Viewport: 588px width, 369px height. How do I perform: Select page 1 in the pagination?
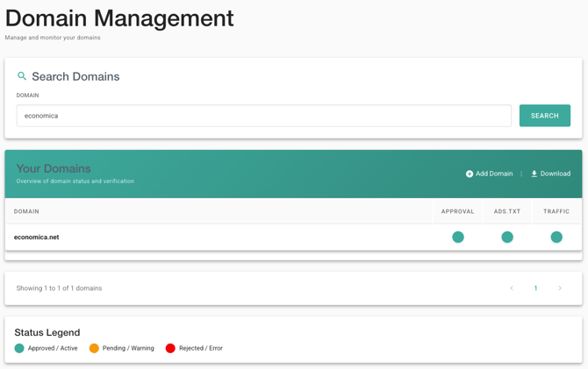click(535, 288)
